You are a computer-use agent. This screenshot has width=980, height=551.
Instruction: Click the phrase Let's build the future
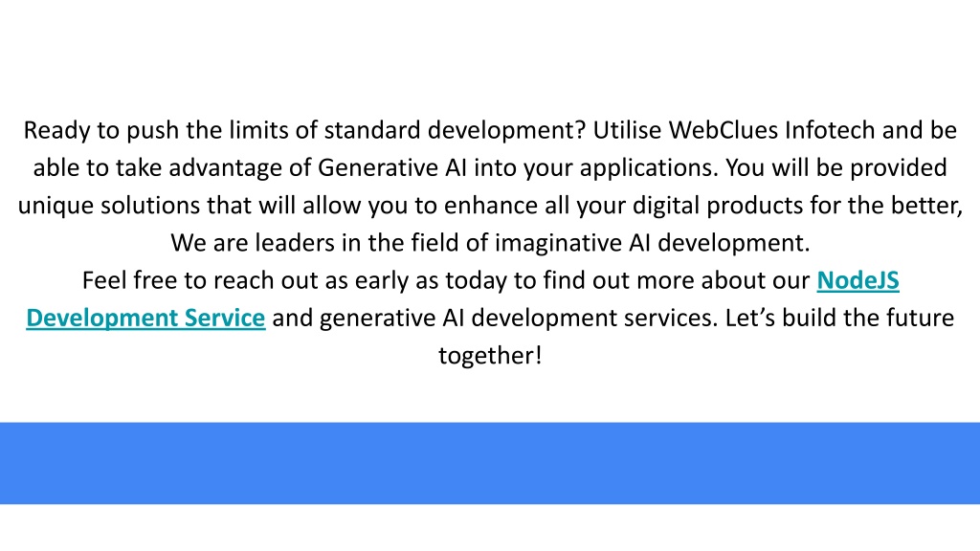(x=839, y=318)
